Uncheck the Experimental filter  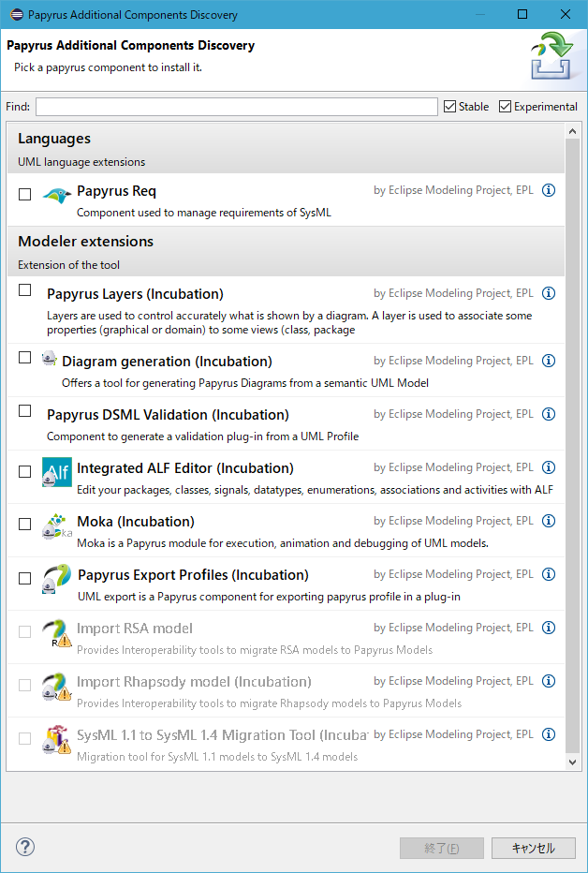506,106
